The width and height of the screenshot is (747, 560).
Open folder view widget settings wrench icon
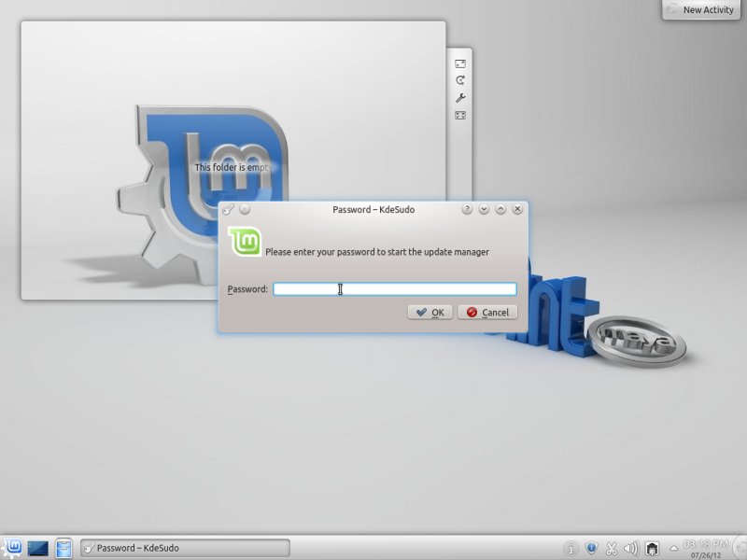[460, 98]
